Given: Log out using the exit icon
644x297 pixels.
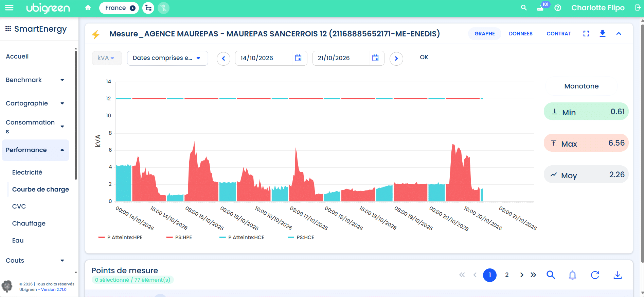Looking at the screenshot, I should (638, 8).
